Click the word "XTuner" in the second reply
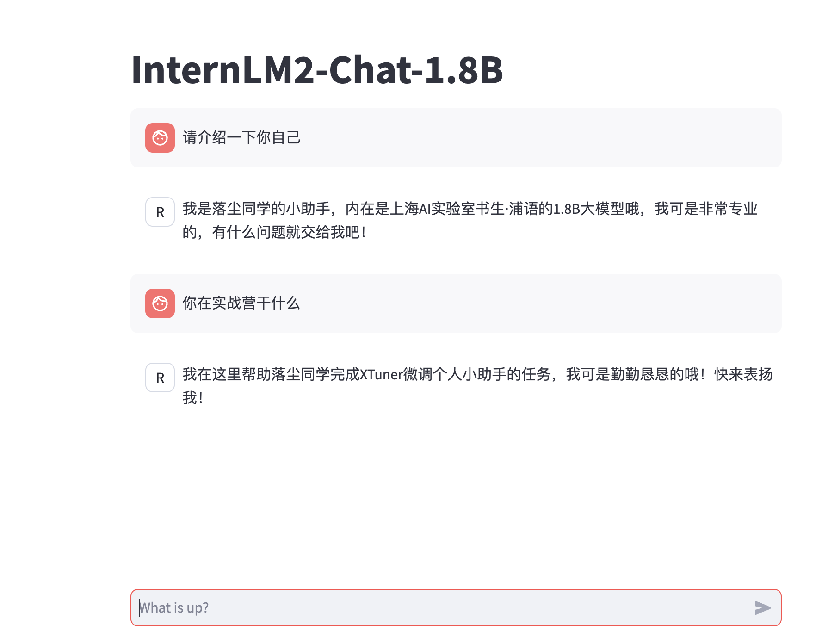The image size is (828, 644). click(x=381, y=374)
